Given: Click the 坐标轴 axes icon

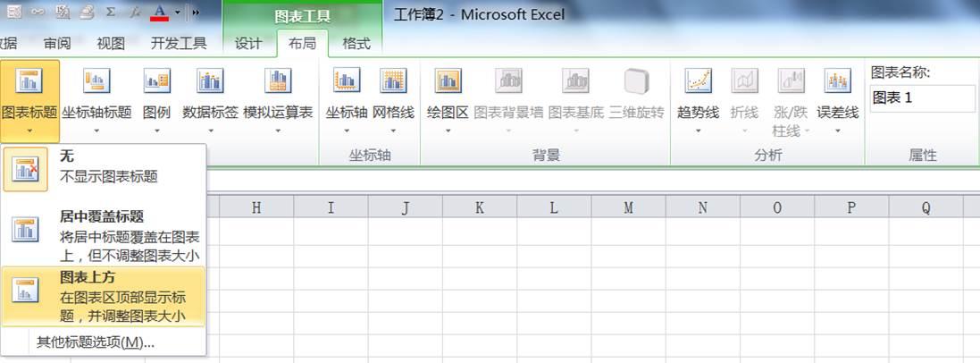Looking at the screenshot, I should coord(347,81).
